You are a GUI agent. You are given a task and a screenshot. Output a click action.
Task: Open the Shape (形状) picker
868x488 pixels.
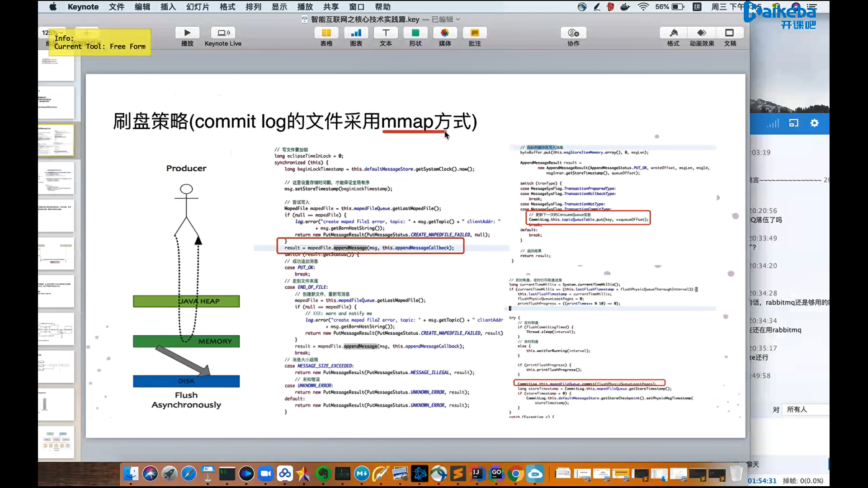pos(415,33)
